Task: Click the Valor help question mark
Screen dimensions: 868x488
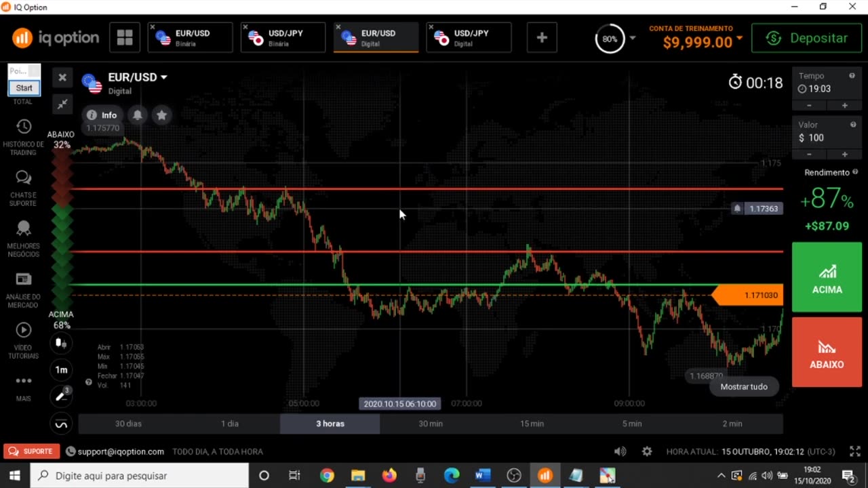Action: coord(852,125)
